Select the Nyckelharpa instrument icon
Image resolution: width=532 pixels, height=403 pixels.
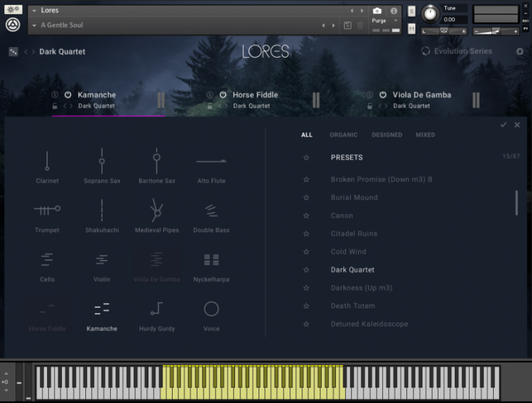point(211,259)
